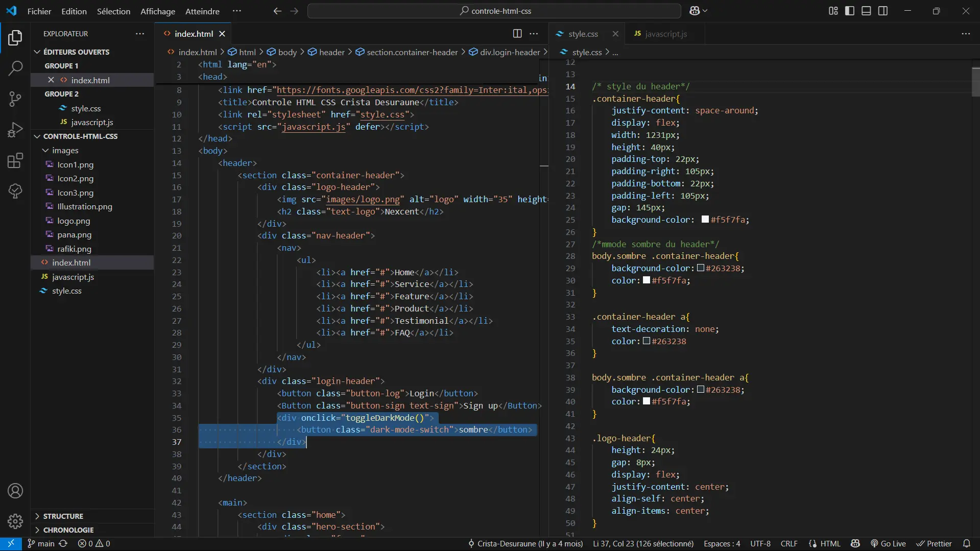Split the index.html editor

(x=517, y=33)
